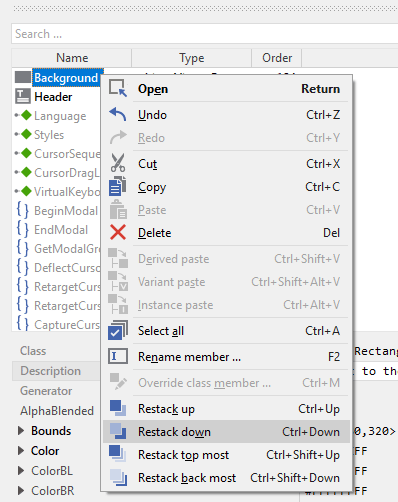Click the AlphaBlended attribute label
Viewport: 398px width, 502px height.
(x=57, y=411)
